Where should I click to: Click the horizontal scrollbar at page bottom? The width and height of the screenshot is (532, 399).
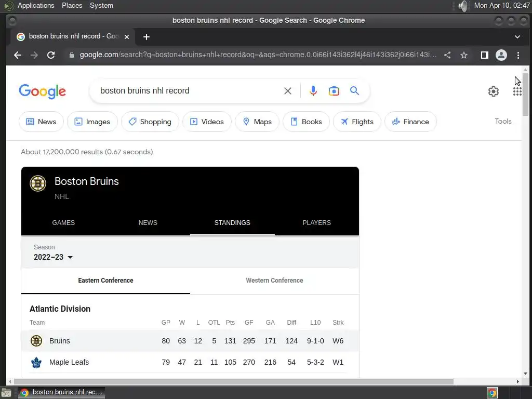pyautogui.click(x=233, y=381)
